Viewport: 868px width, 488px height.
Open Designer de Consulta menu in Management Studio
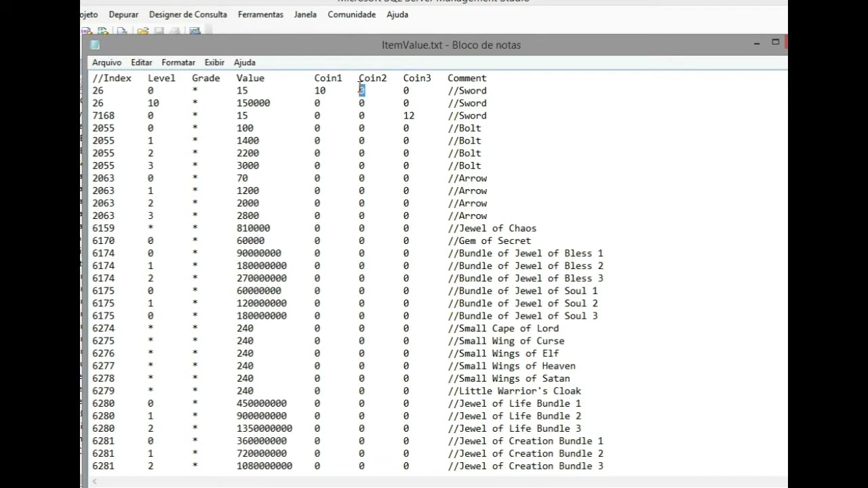click(x=188, y=14)
